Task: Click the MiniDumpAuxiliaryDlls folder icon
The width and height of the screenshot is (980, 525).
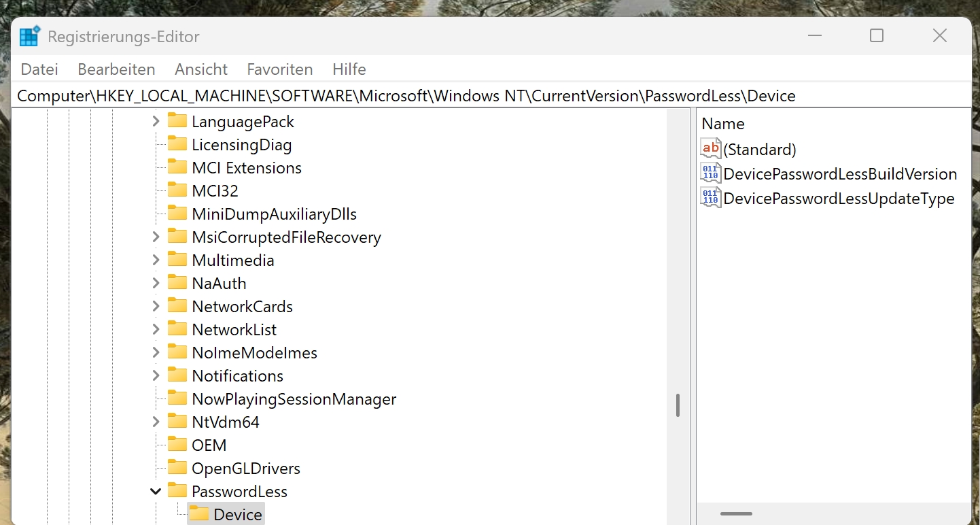Action: pyautogui.click(x=177, y=214)
